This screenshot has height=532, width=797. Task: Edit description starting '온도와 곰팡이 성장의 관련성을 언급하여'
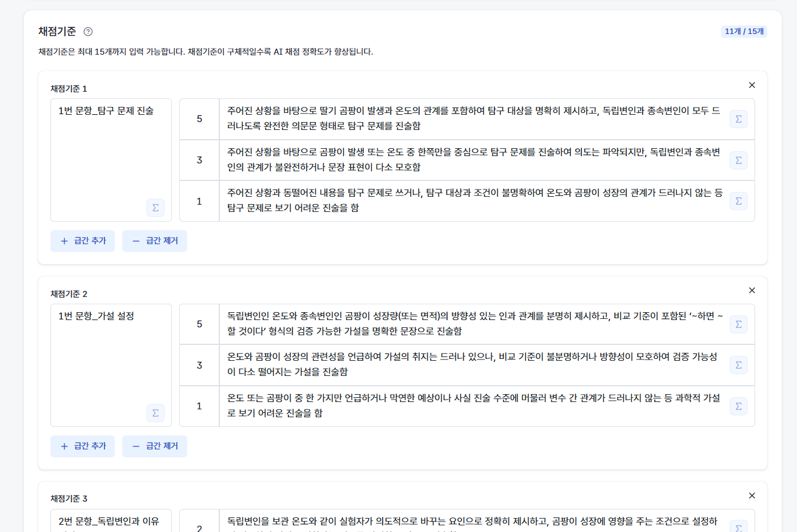coord(487,365)
